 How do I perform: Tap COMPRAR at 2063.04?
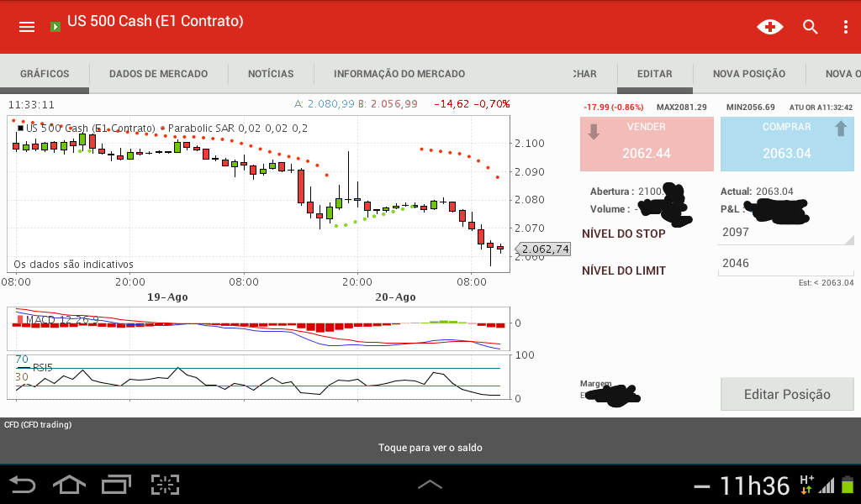pos(787,144)
